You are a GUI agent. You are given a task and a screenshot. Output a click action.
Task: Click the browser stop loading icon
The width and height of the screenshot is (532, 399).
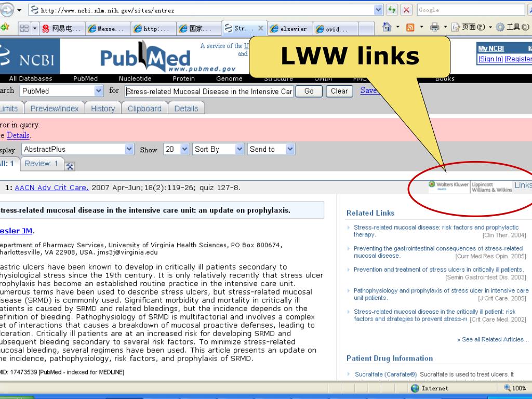point(406,10)
